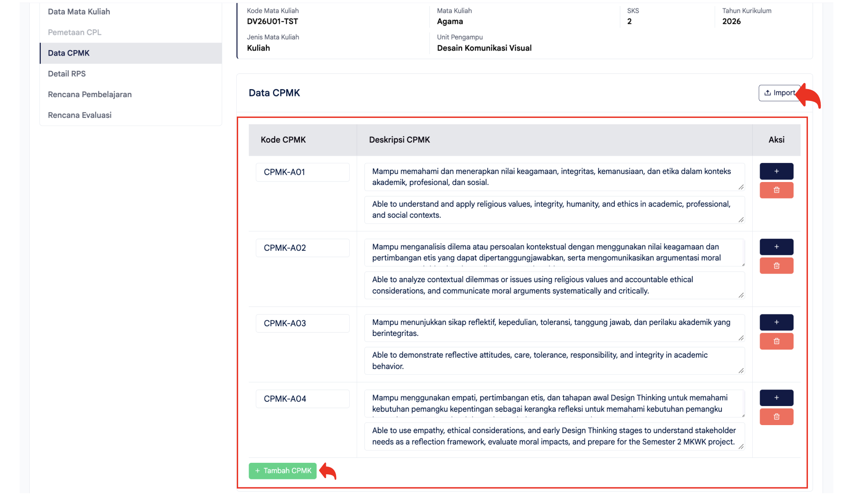Click the plus button in CPMK-A03 row

click(776, 322)
